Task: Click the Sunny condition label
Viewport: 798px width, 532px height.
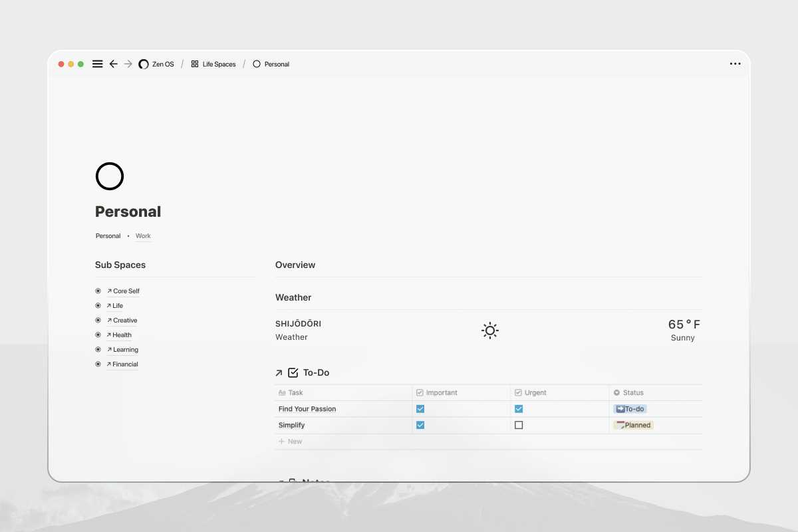Action: tap(683, 338)
